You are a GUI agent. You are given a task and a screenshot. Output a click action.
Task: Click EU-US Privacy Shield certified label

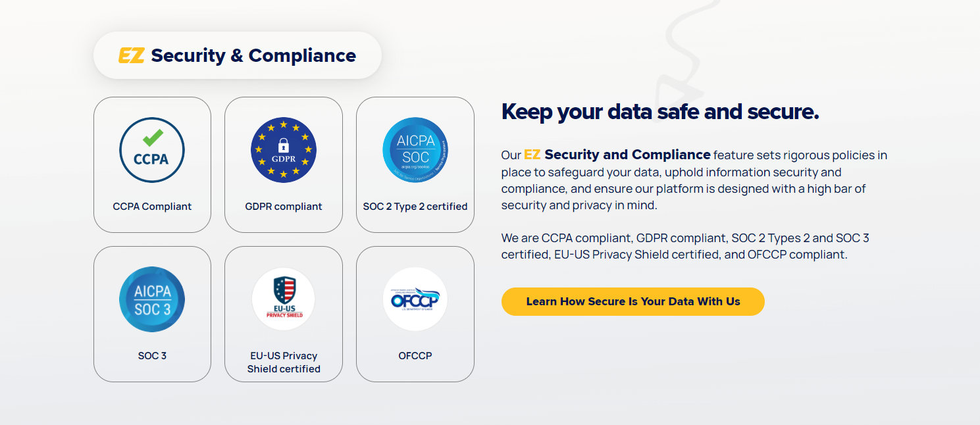coord(284,362)
